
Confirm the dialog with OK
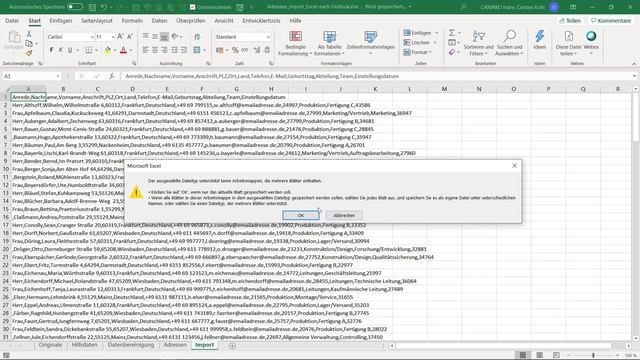[301, 215]
